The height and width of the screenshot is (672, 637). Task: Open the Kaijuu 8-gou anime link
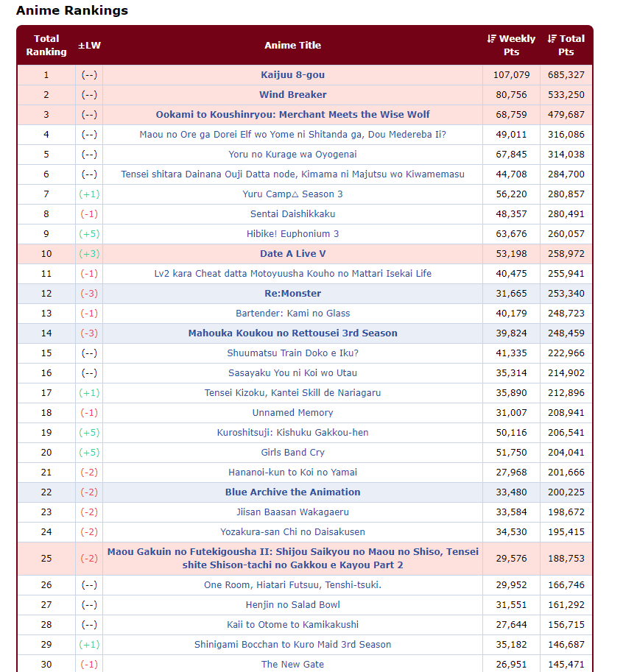click(293, 75)
